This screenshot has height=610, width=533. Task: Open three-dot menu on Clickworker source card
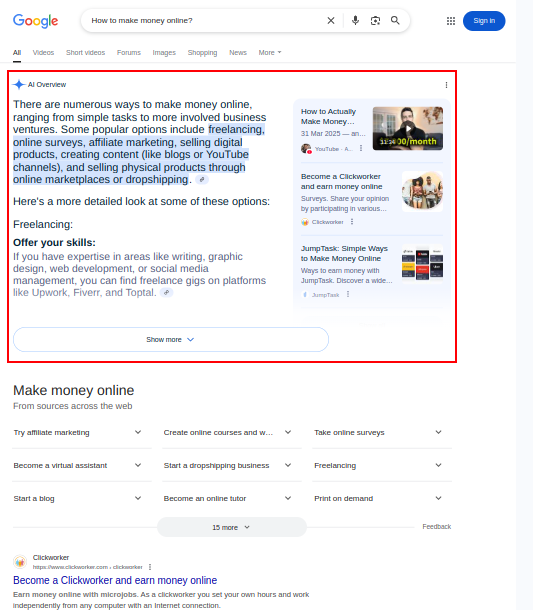coord(352,222)
